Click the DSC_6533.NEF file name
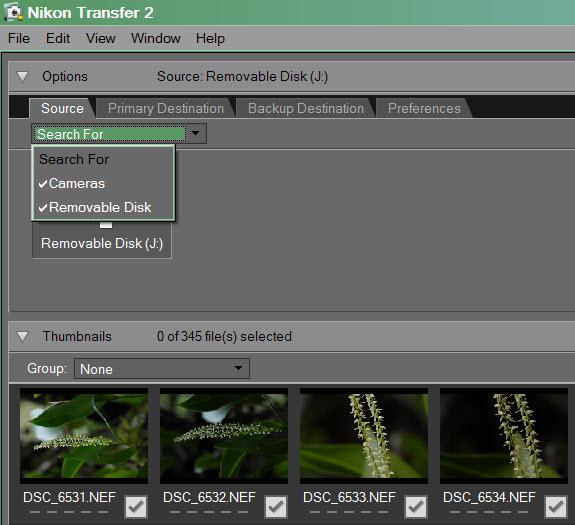 click(x=349, y=498)
